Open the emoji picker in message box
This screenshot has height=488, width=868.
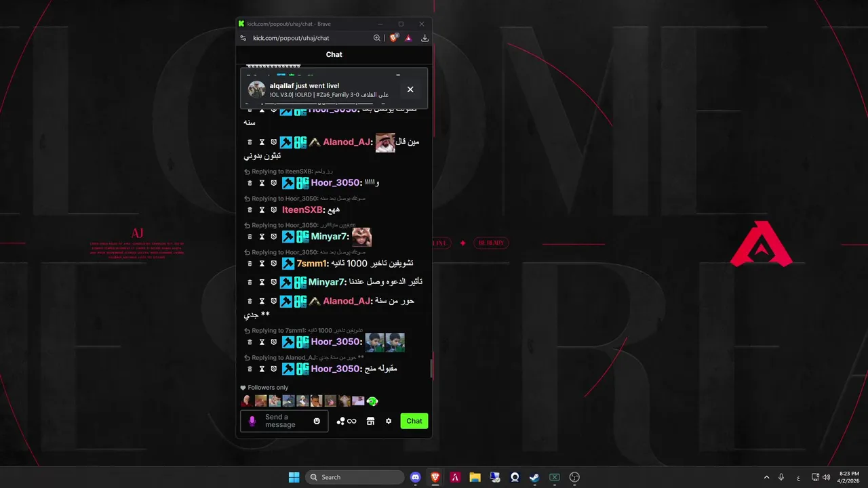point(317,421)
